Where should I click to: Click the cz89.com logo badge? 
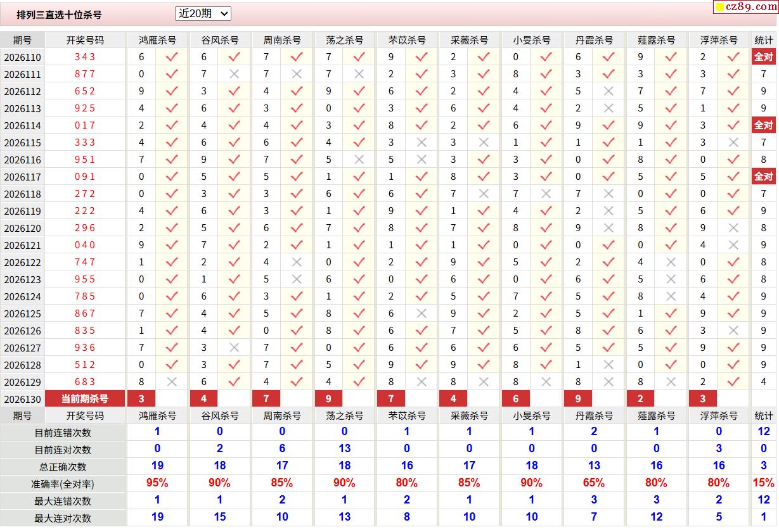[x=745, y=7]
